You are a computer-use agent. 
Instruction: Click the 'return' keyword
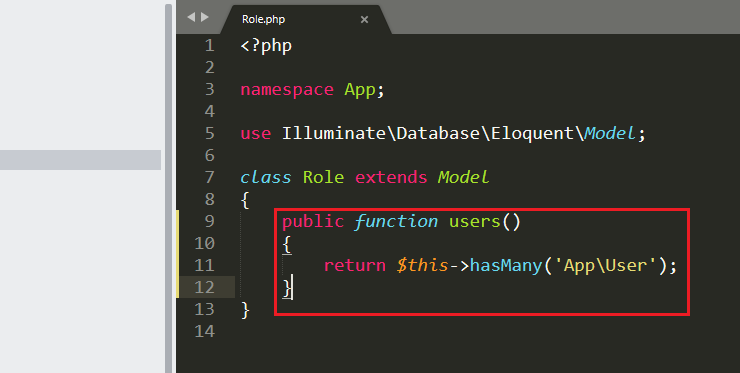point(354,265)
